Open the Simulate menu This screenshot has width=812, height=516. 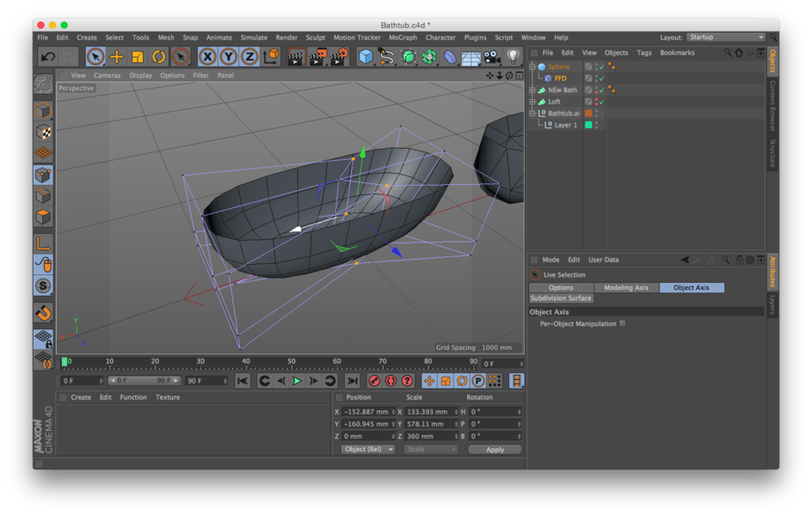(254, 38)
